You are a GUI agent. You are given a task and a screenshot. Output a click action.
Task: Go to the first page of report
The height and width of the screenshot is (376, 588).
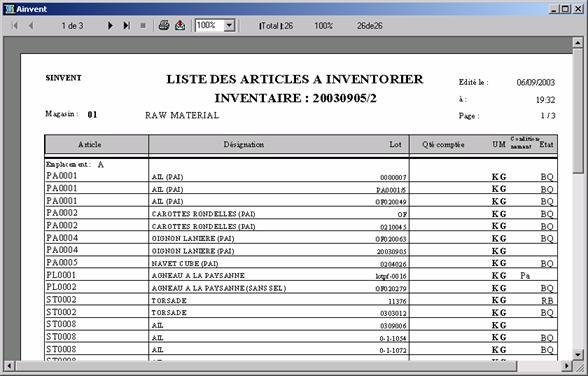15,26
